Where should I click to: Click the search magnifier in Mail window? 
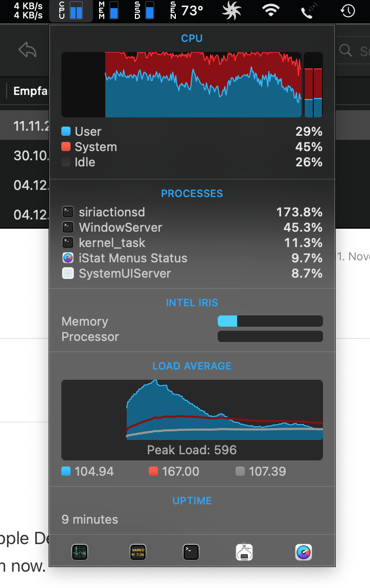(x=345, y=50)
